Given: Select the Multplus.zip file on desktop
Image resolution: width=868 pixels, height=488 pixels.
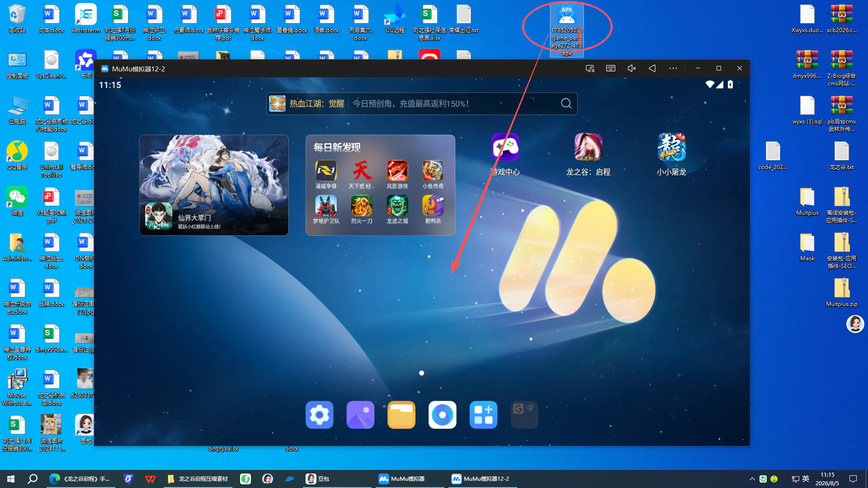Looking at the screenshot, I should (x=841, y=292).
